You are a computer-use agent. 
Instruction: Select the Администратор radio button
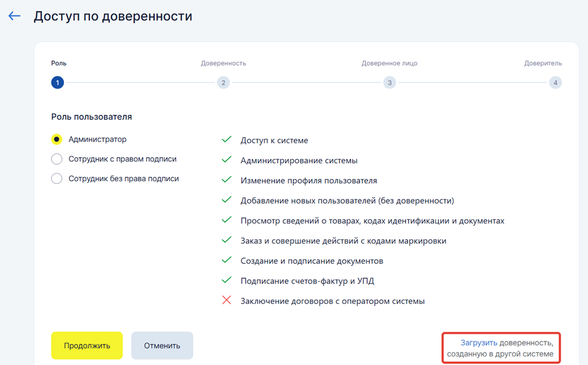point(57,140)
